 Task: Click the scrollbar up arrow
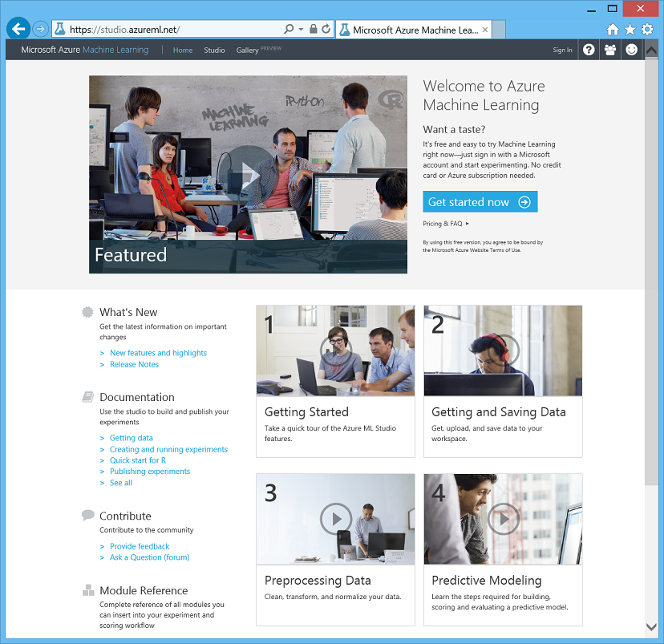(651, 50)
